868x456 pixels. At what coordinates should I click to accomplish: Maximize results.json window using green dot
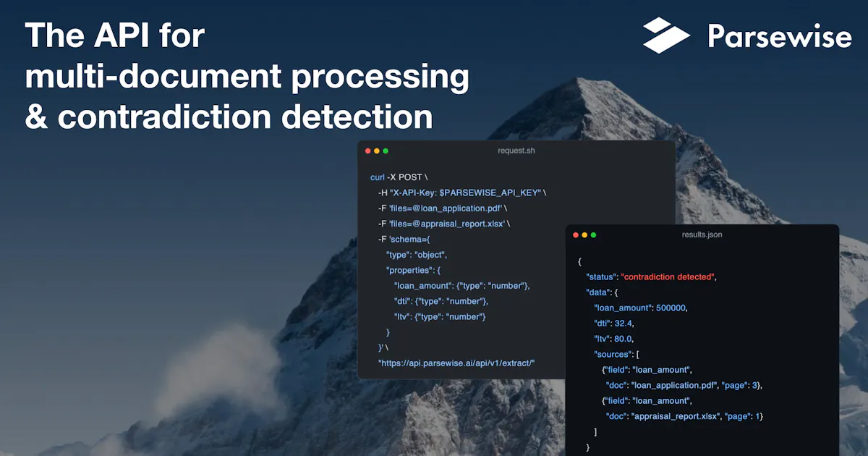pyautogui.click(x=594, y=235)
